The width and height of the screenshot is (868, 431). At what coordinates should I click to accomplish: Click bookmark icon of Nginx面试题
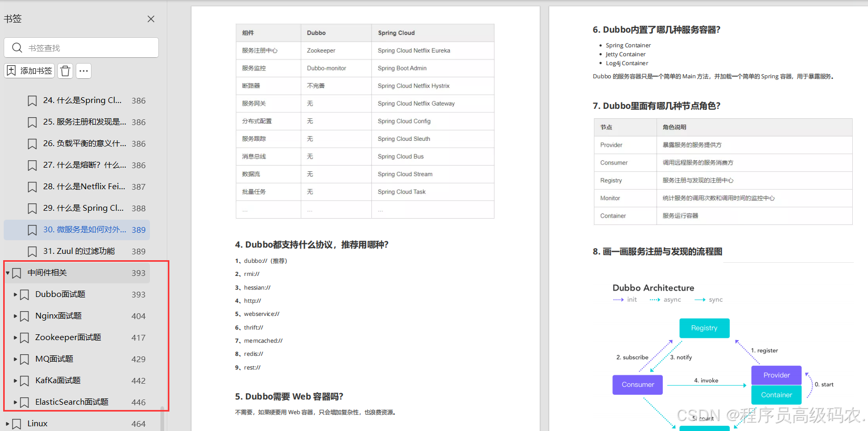pos(24,316)
